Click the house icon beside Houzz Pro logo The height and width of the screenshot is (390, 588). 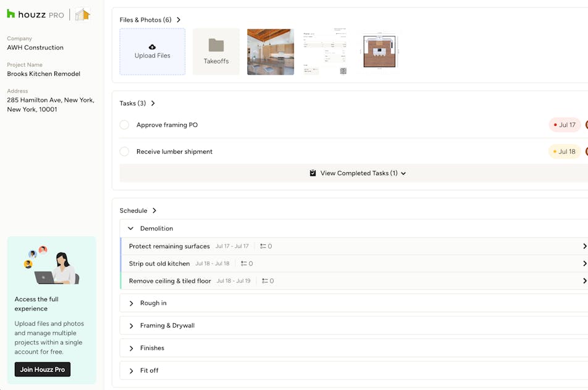point(83,14)
